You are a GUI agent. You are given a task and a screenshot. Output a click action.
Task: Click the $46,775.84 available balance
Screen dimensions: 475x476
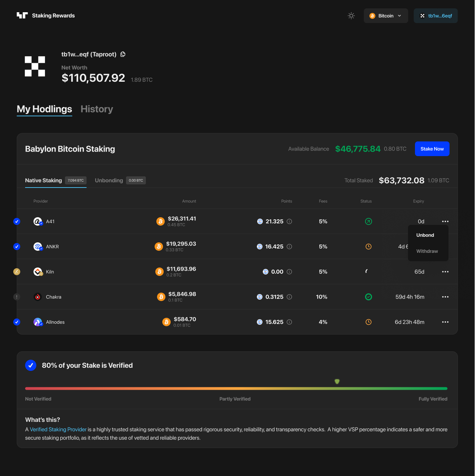pyautogui.click(x=358, y=149)
